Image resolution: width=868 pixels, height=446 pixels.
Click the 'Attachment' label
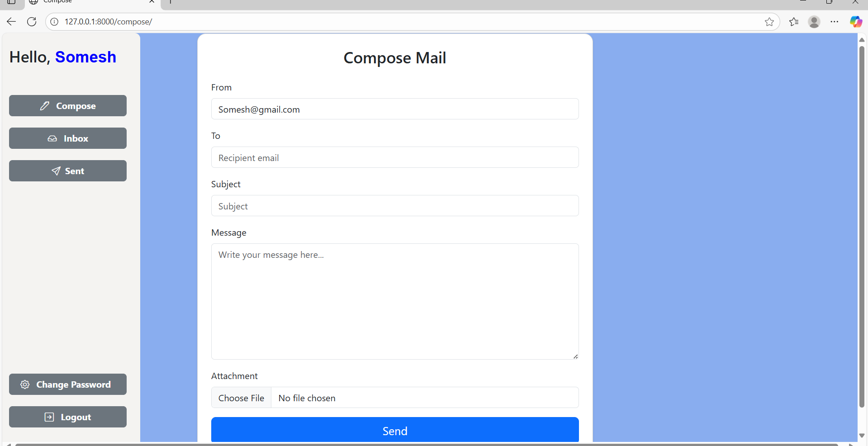coord(234,376)
